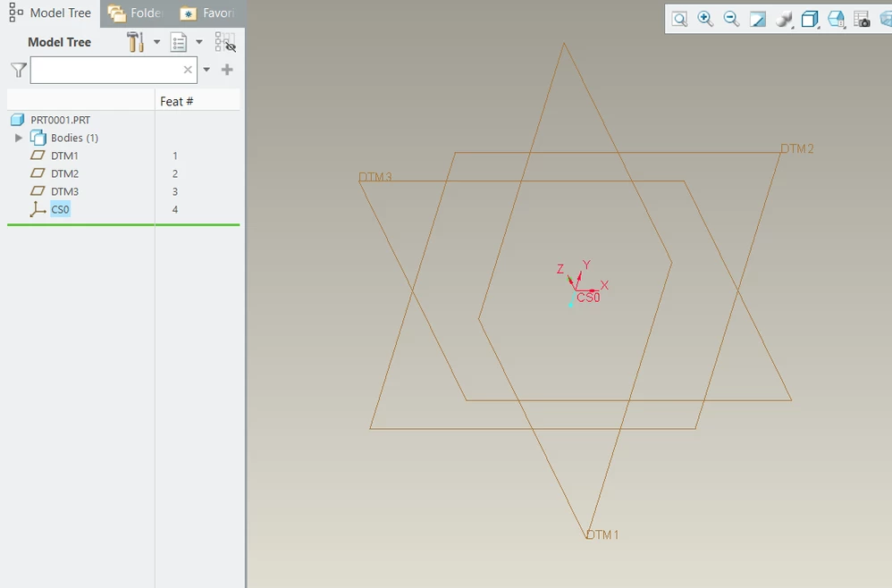Open Model Tree settings hammer icon
Viewport: 892px width, 588px height.
click(135, 42)
